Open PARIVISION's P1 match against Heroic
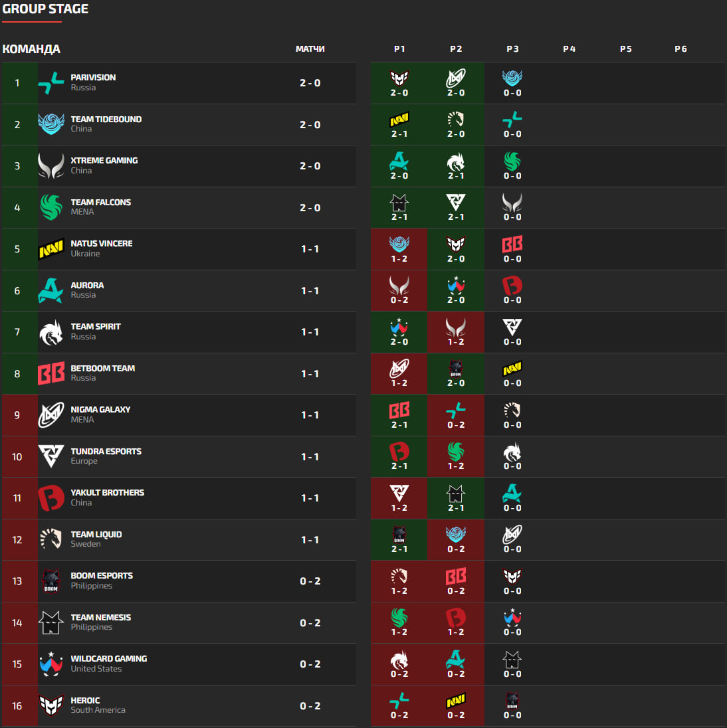727x728 pixels. pos(399,83)
